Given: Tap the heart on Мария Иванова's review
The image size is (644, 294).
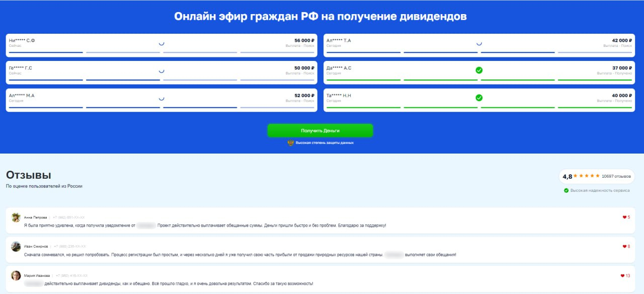Looking at the screenshot, I should tap(623, 276).
